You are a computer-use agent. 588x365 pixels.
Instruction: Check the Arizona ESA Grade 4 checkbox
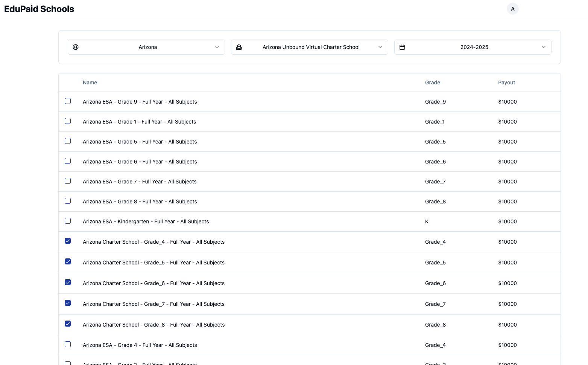[x=68, y=344]
